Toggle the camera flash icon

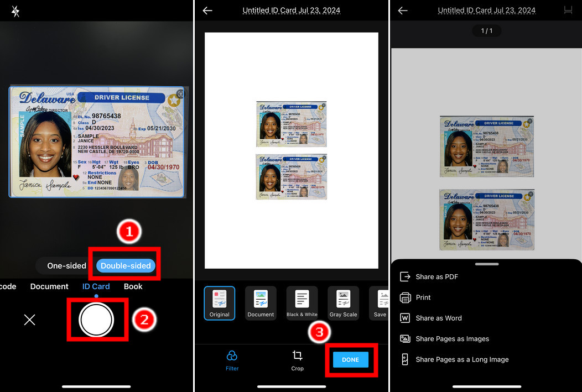(x=15, y=11)
